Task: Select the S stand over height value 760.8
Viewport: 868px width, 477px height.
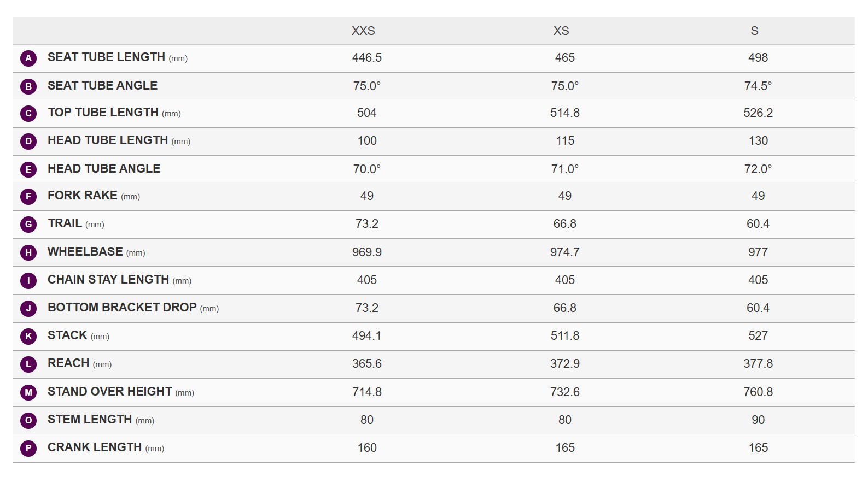Action: pos(758,392)
